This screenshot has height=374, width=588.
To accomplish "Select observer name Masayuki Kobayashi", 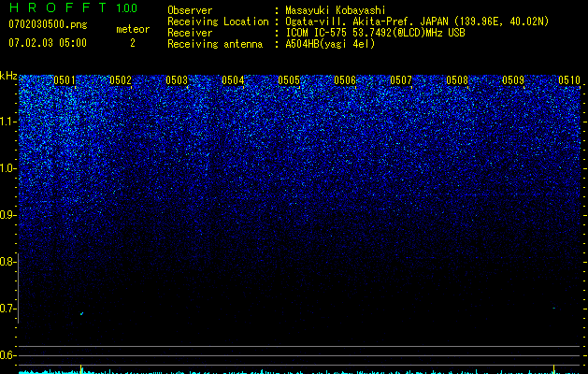I will coord(336,10).
